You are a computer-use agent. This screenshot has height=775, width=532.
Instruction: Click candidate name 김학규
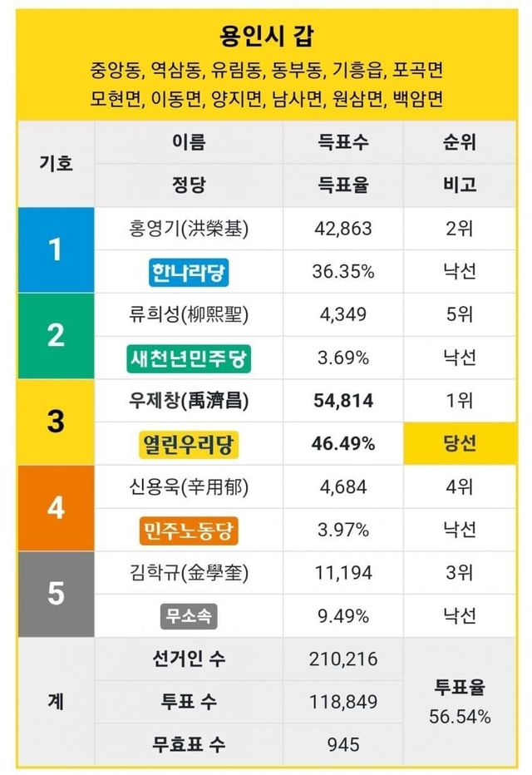189,573
